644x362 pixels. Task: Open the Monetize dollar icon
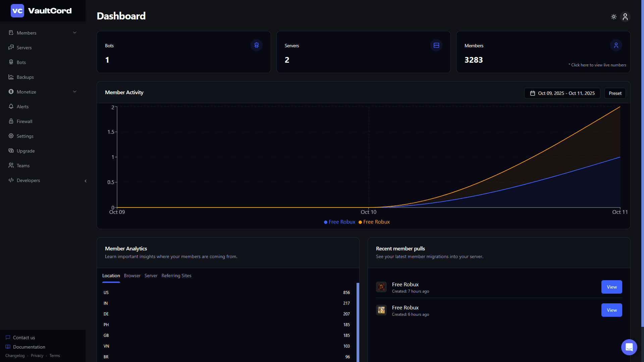pos(11,92)
